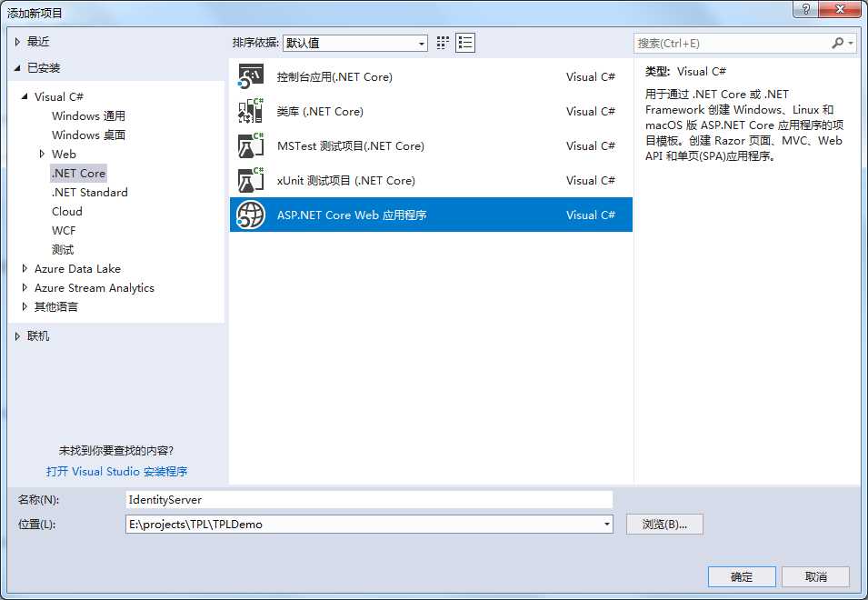Screen dimensions: 868x600
Task: Confirm with the 确定 button
Action: tap(742, 576)
